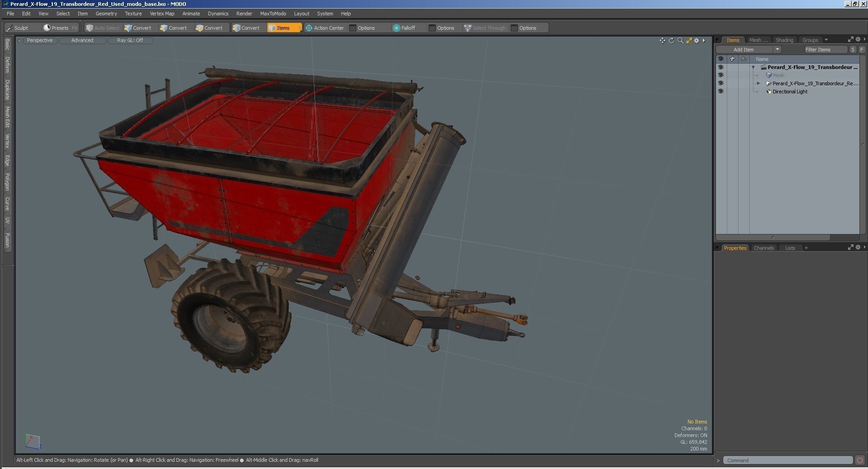Switch to the Lists tab
The image size is (868, 469).
(x=790, y=248)
